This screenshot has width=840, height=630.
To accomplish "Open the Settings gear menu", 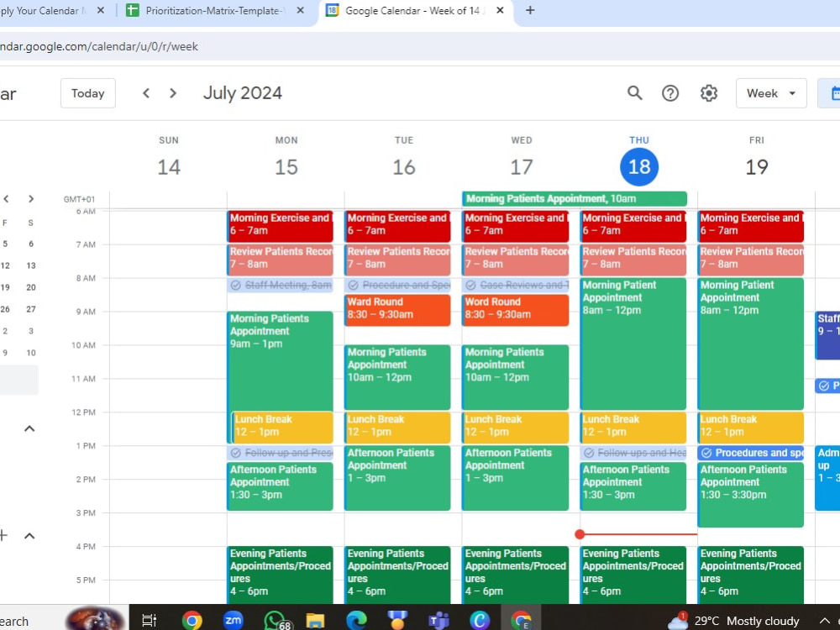I will click(709, 93).
